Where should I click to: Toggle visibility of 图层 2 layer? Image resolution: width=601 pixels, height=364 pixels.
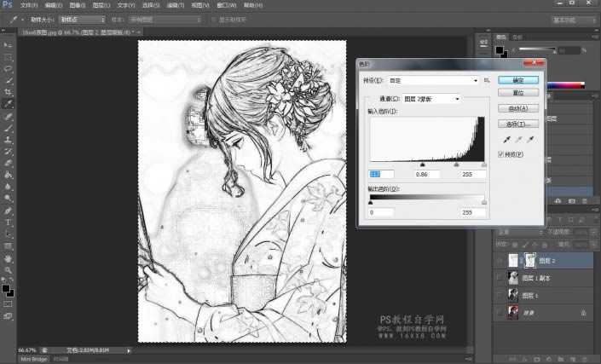coord(500,259)
